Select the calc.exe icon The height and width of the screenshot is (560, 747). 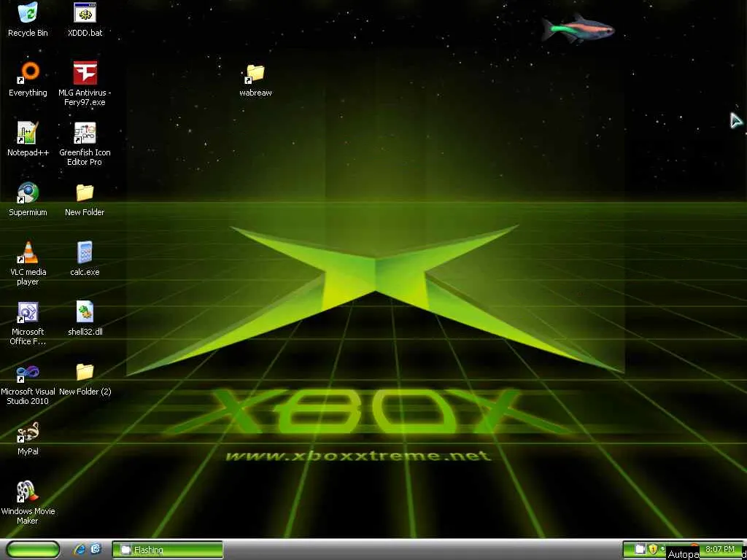(85, 252)
